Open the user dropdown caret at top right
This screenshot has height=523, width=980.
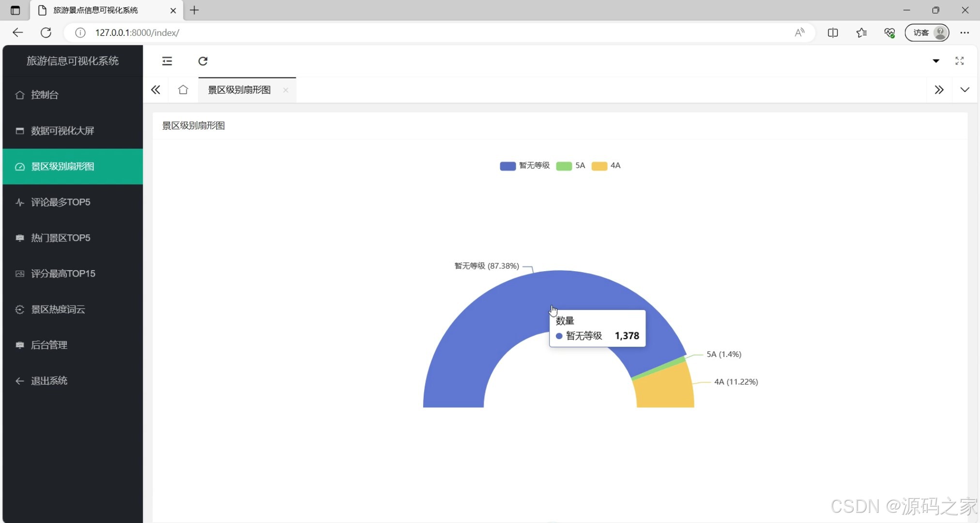[935, 61]
